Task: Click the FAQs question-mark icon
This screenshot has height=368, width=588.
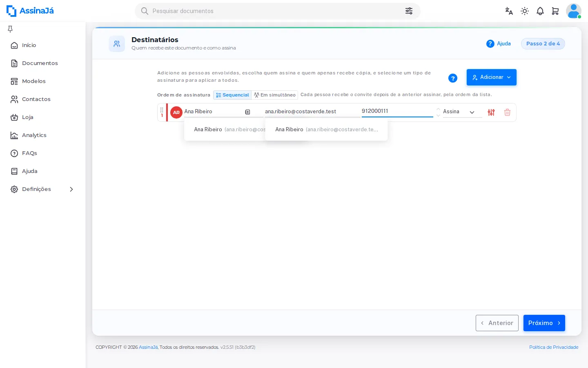Action: (14, 153)
